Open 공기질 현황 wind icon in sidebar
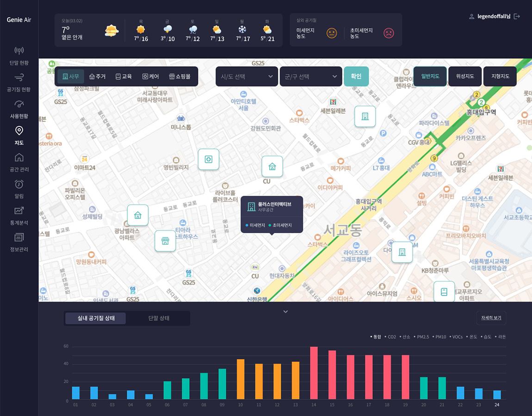The image size is (532, 416). pyautogui.click(x=19, y=77)
